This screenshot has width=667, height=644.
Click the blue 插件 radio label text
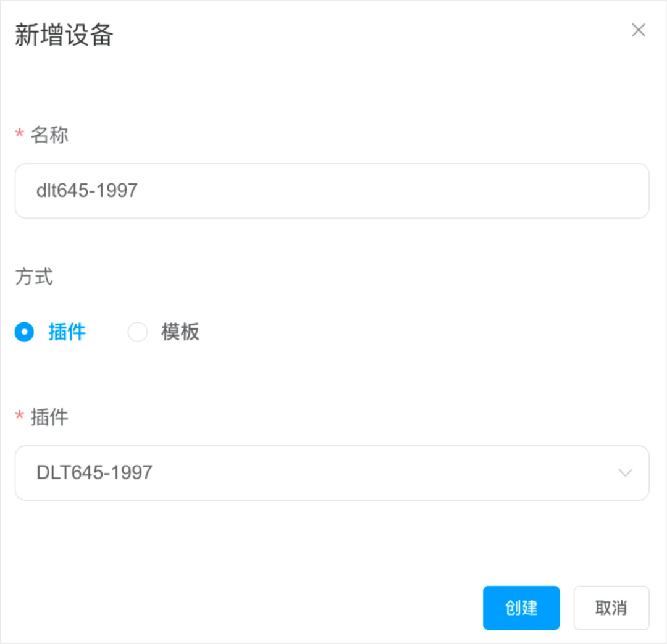click(x=67, y=332)
